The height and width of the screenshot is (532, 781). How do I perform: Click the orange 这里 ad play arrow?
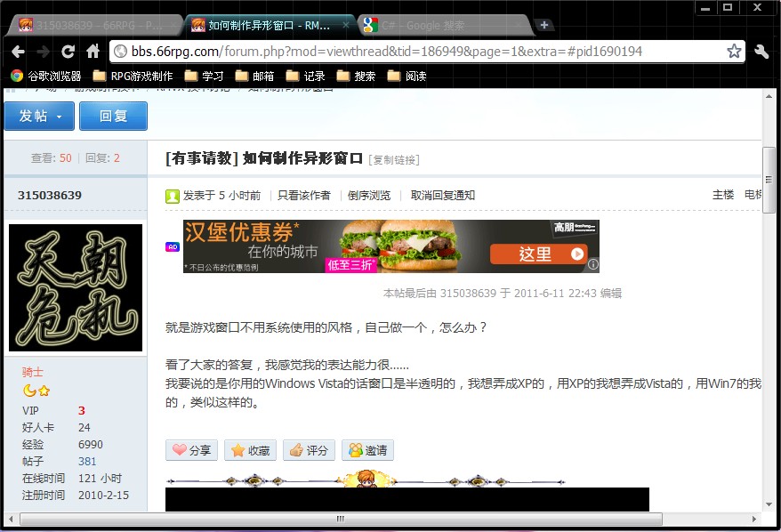577,254
